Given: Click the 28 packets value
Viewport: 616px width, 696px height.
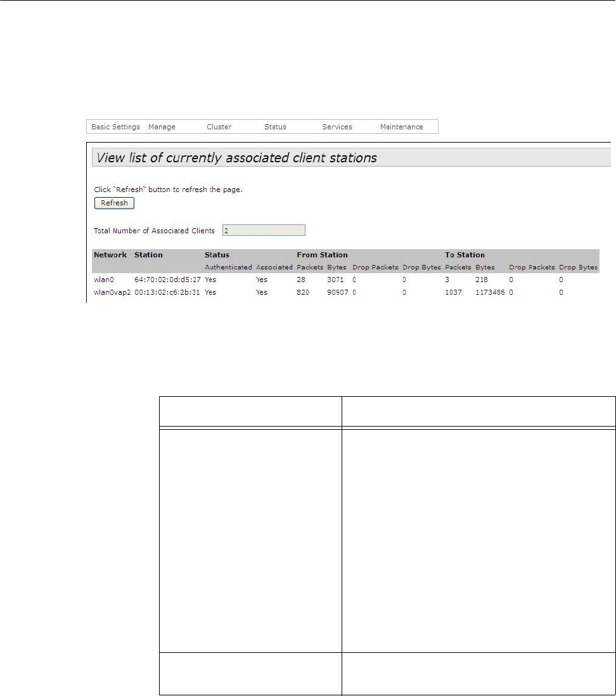Looking at the screenshot, I should pos(301,280).
